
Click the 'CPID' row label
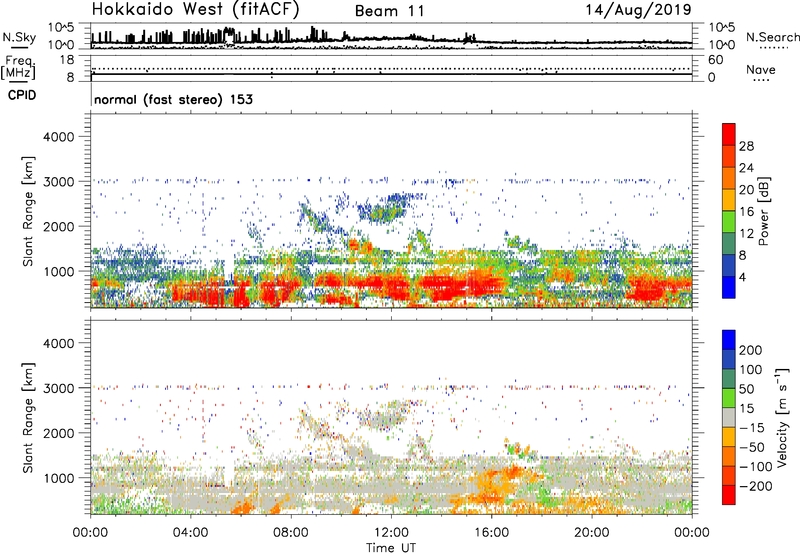coord(22,95)
